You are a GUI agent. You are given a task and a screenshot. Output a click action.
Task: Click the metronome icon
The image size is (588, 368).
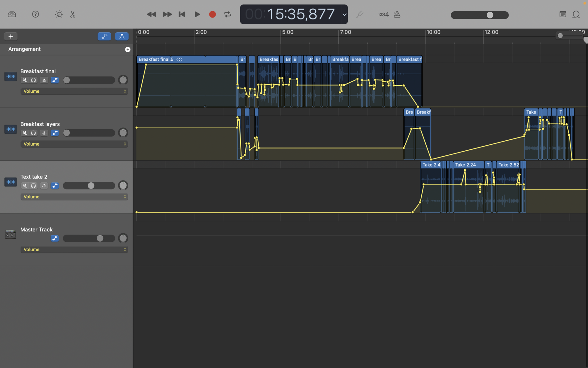(397, 14)
